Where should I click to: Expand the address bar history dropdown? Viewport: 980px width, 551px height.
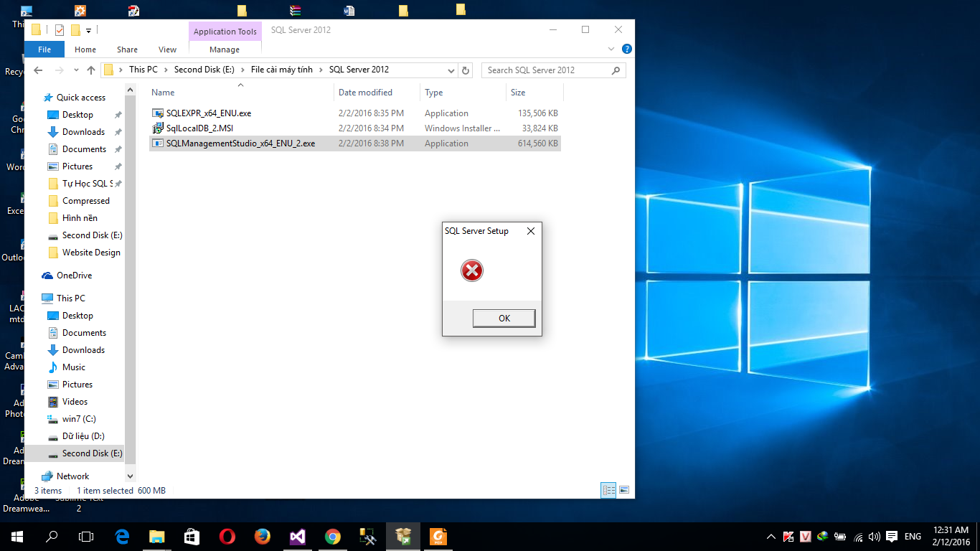[x=451, y=70]
